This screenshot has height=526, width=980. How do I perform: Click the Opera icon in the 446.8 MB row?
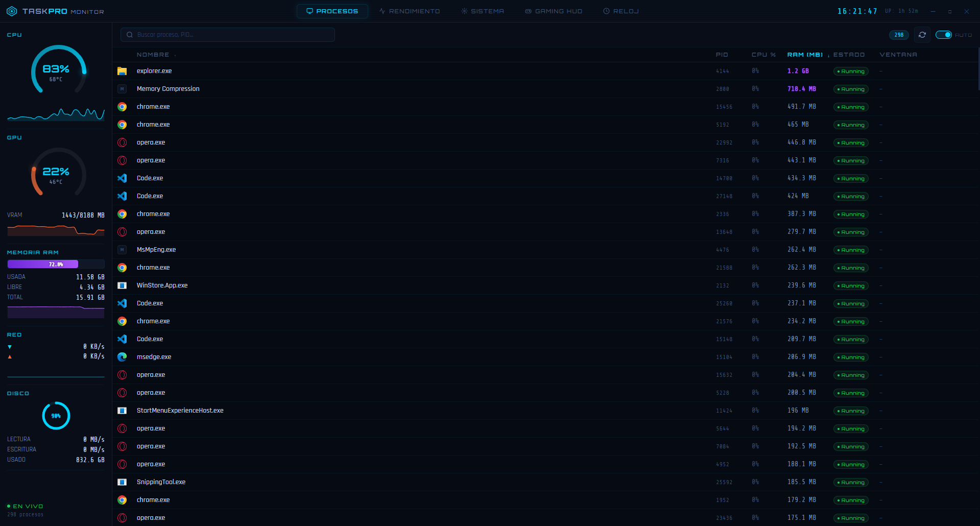coord(122,142)
